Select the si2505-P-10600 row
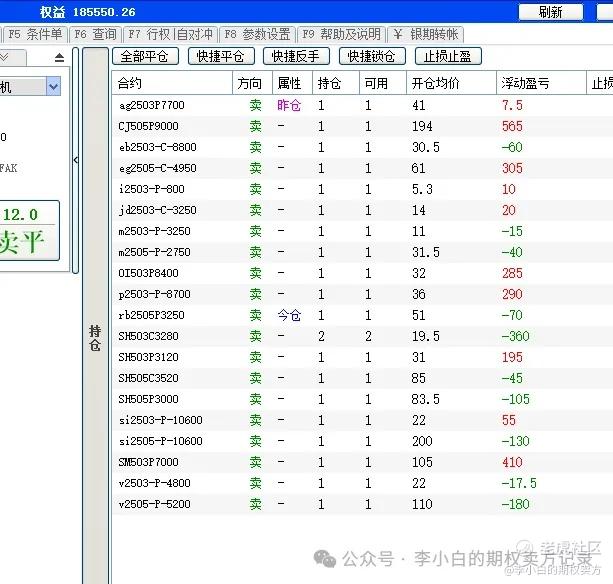Viewport: 613px width, 584px height. point(362,441)
